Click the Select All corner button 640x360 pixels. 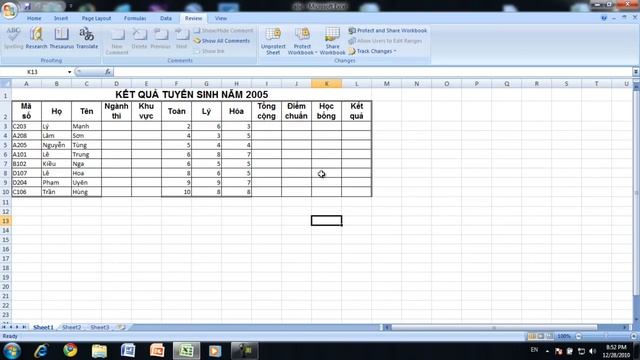[6, 84]
